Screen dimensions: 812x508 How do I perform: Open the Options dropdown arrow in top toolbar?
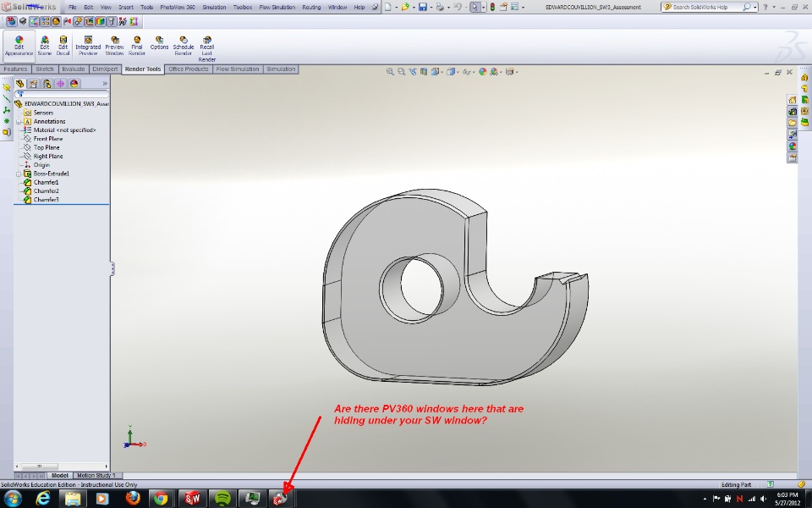[x=523, y=8]
